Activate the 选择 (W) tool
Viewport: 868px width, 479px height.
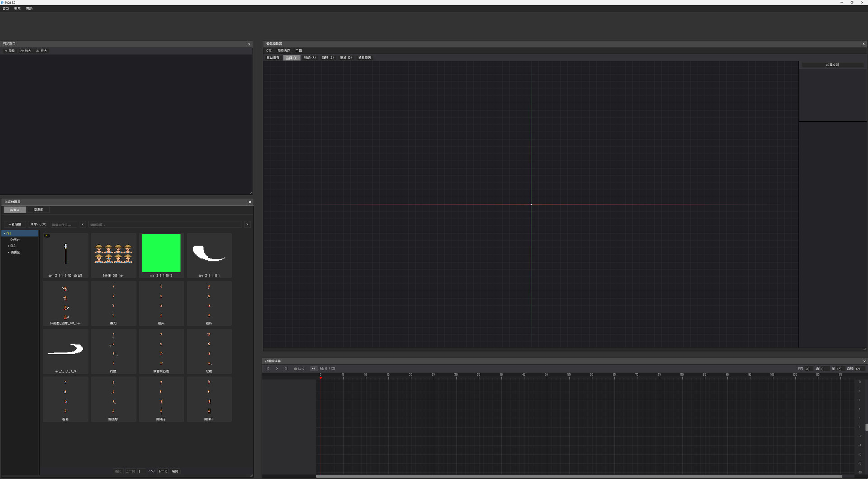click(x=292, y=58)
